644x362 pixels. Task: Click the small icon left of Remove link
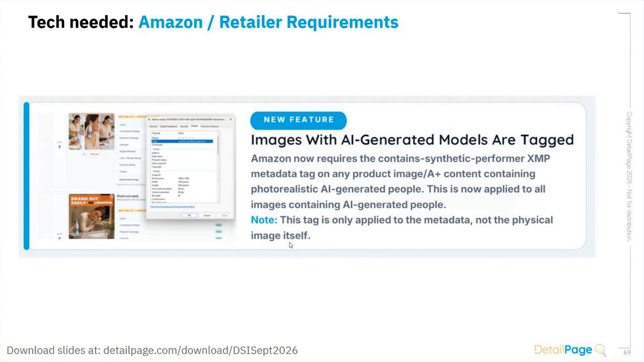click(x=84, y=154)
